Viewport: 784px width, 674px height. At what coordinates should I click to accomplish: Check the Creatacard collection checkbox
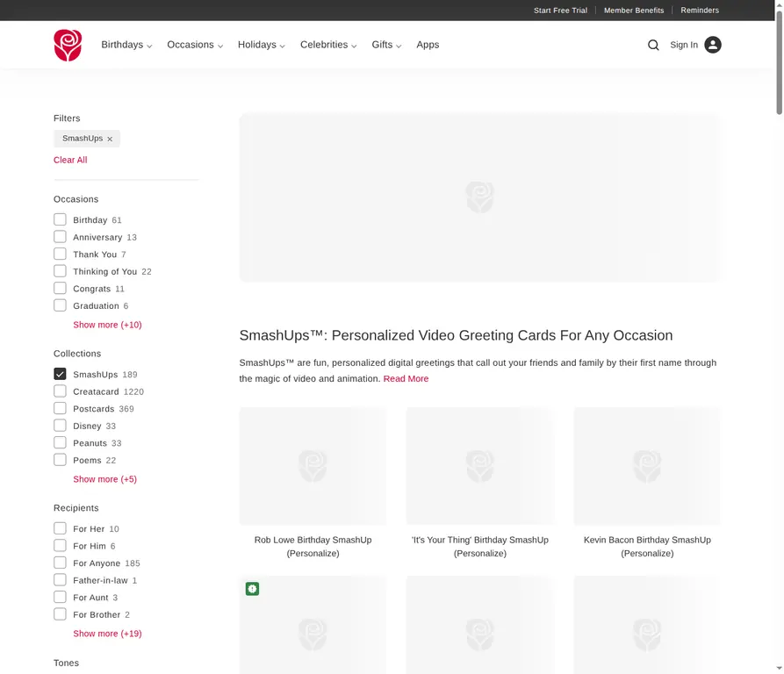(x=60, y=391)
